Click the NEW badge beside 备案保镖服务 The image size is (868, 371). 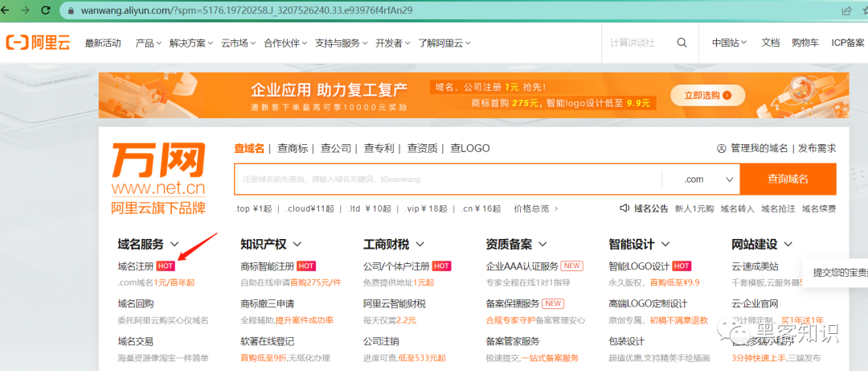pyautogui.click(x=553, y=303)
